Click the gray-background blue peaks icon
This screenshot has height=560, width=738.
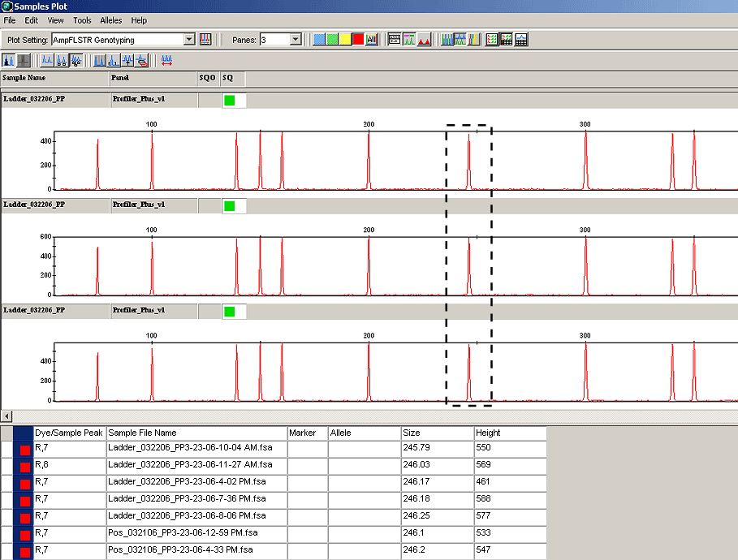click(99, 60)
